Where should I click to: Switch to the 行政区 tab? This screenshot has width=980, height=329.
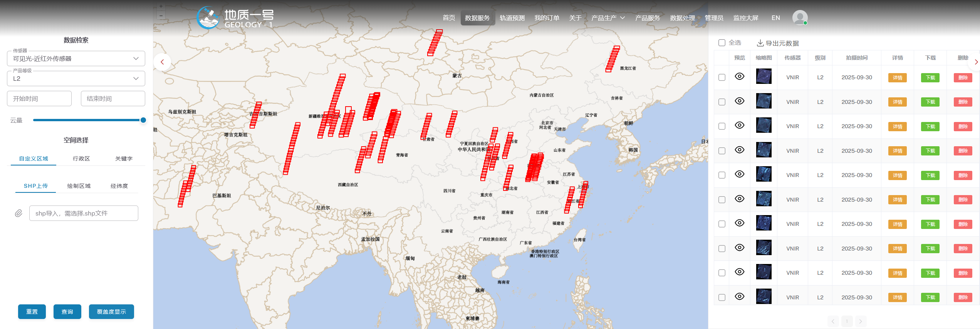[81, 159]
